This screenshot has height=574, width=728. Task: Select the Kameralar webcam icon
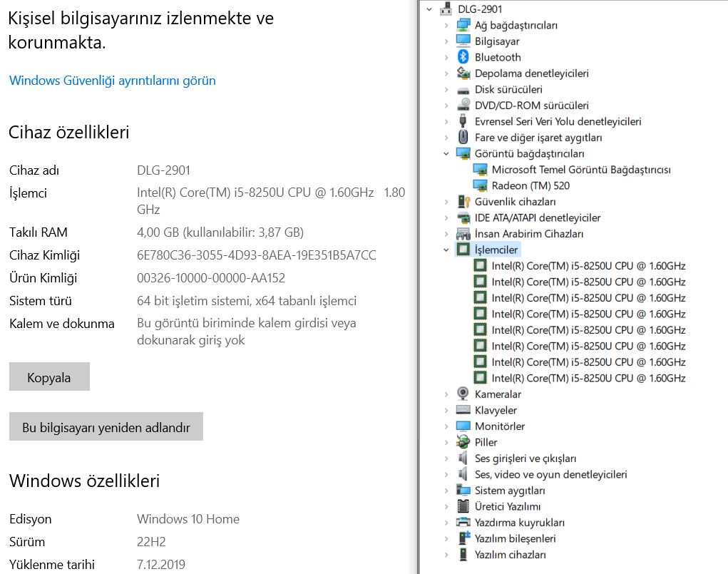463,394
